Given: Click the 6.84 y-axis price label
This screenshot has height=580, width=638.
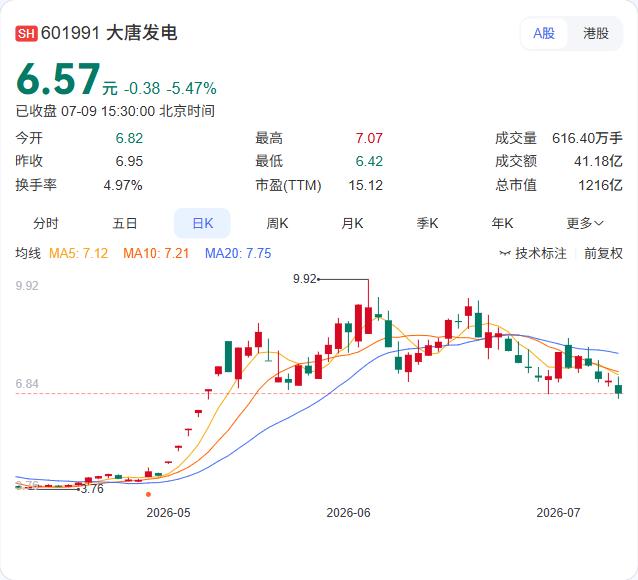Looking at the screenshot, I should point(27,384).
